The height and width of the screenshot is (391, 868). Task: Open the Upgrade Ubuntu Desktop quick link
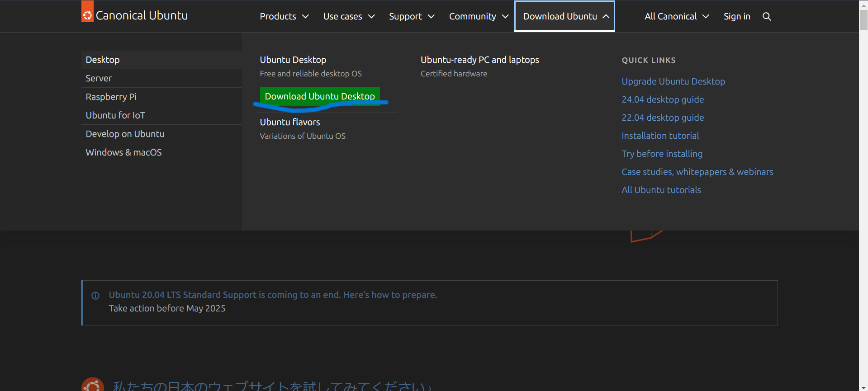(673, 81)
